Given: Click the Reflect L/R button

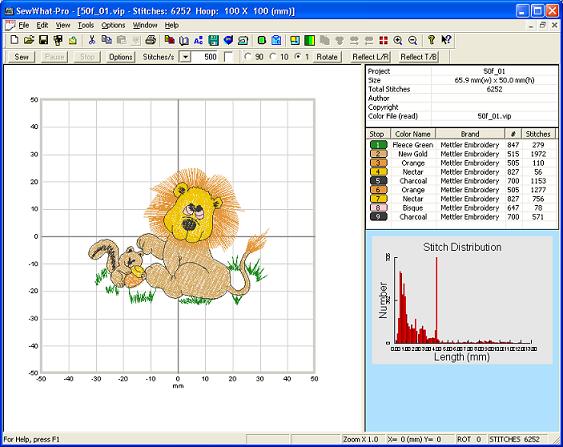Looking at the screenshot, I should coord(370,57).
